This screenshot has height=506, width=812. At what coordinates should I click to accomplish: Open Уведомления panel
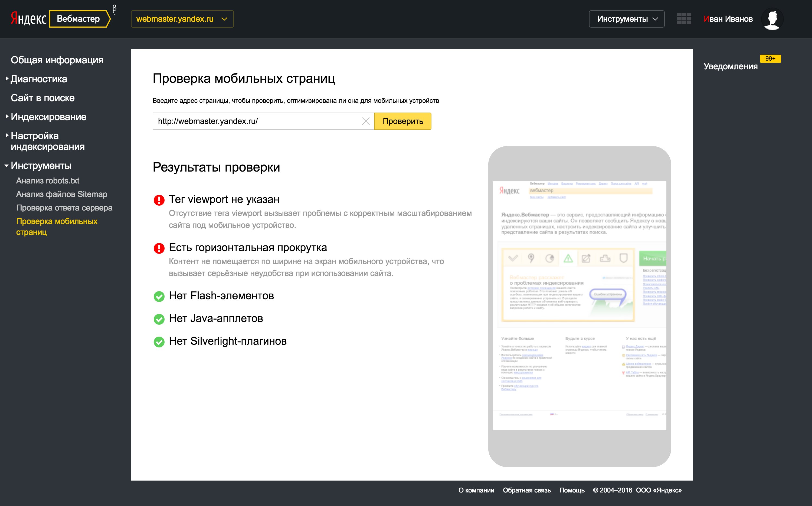coord(730,66)
